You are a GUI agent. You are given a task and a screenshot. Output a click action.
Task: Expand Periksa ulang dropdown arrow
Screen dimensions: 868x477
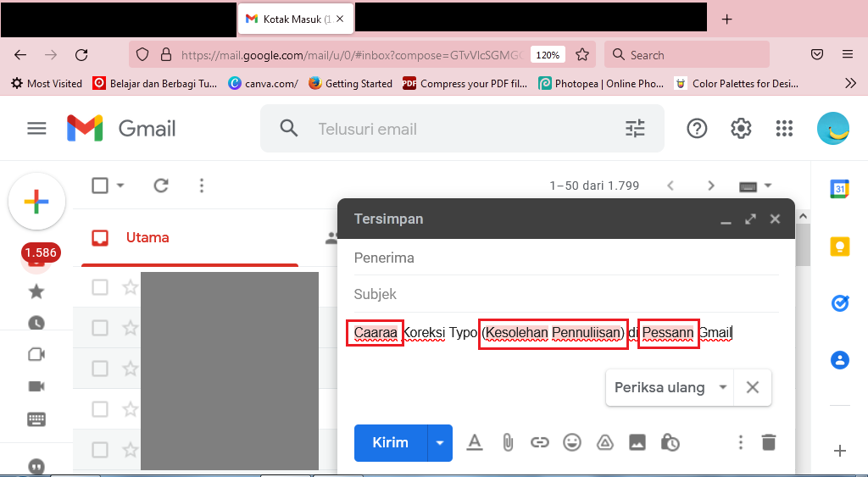point(722,387)
